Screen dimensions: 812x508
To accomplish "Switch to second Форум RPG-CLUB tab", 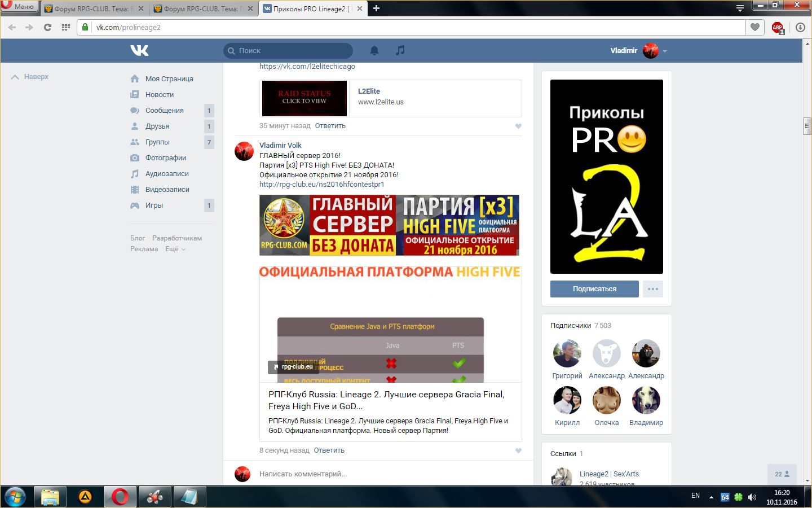I will tap(203, 8).
